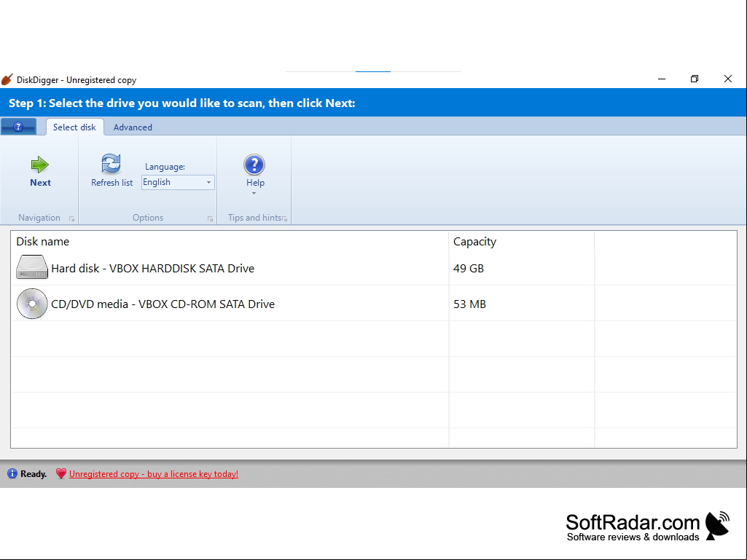The width and height of the screenshot is (747, 560).
Task: Click the green Next arrow icon
Action: point(40,165)
